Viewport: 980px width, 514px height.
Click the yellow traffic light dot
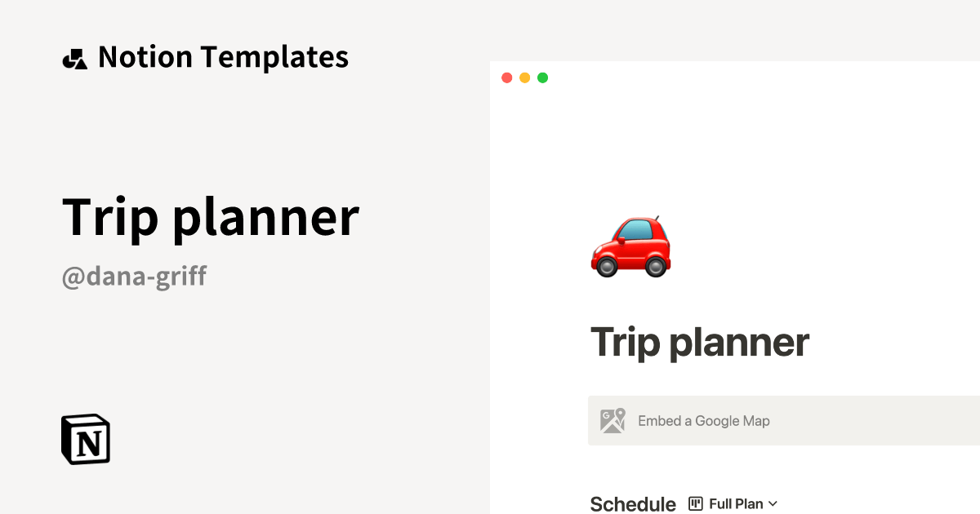coord(524,78)
